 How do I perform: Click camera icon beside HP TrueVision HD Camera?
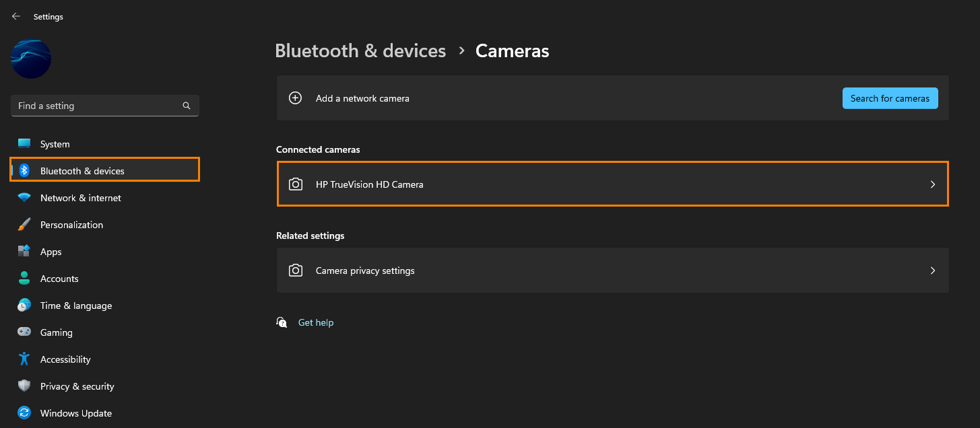295,184
